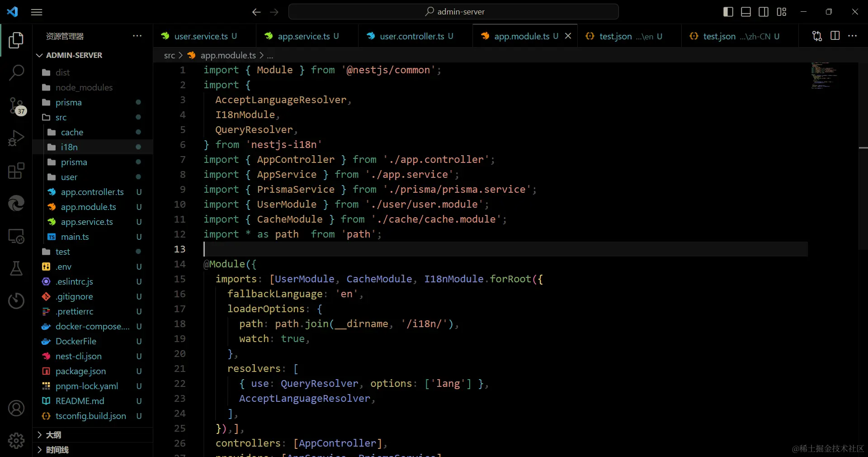Open main.ts in the explorer
The image size is (868, 457).
pos(93,237)
